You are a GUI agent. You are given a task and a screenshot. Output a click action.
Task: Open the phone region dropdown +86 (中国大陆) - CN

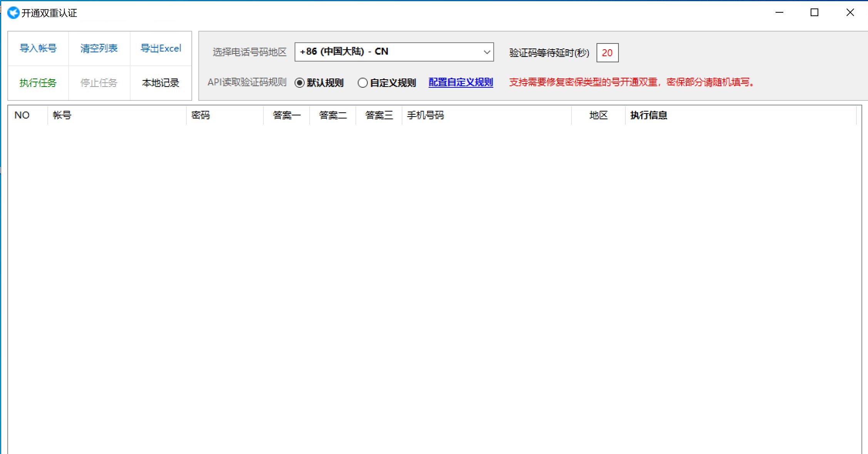[x=394, y=52]
